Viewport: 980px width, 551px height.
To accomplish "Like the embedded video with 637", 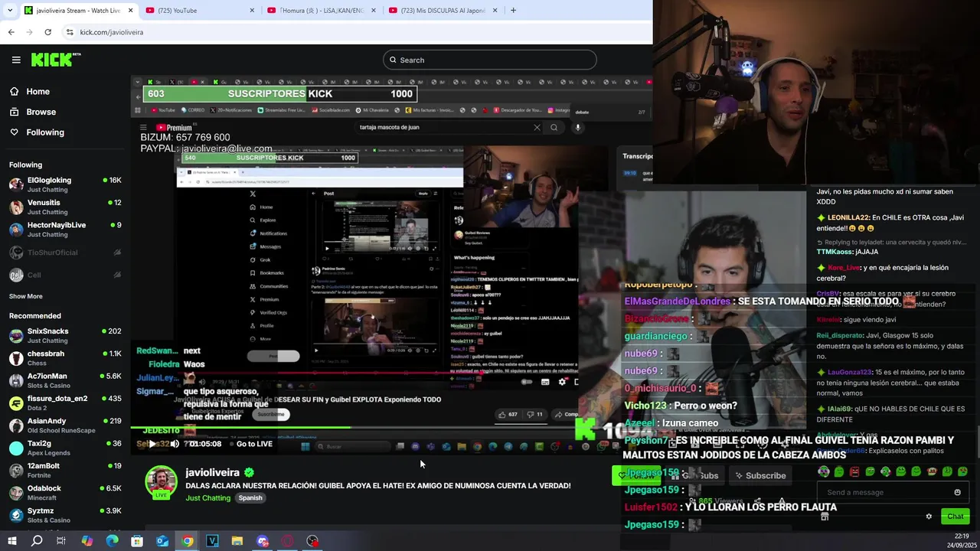I will click(x=508, y=414).
